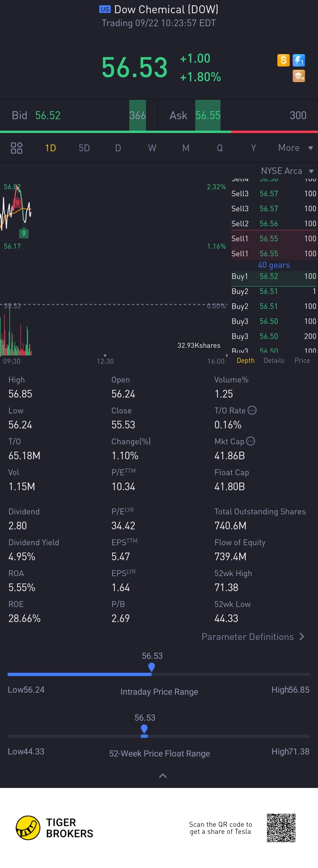Tap the Flow of Equity value 739.4M

(230, 557)
